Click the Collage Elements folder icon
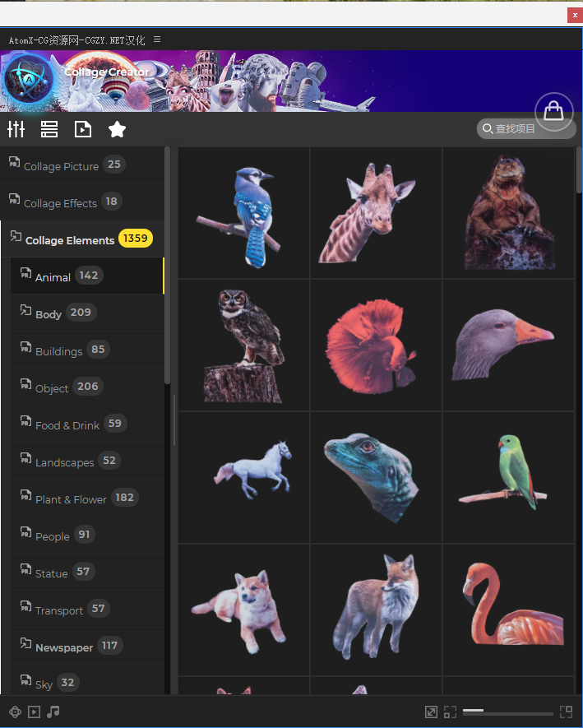The width and height of the screenshot is (583, 728). point(16,236)
